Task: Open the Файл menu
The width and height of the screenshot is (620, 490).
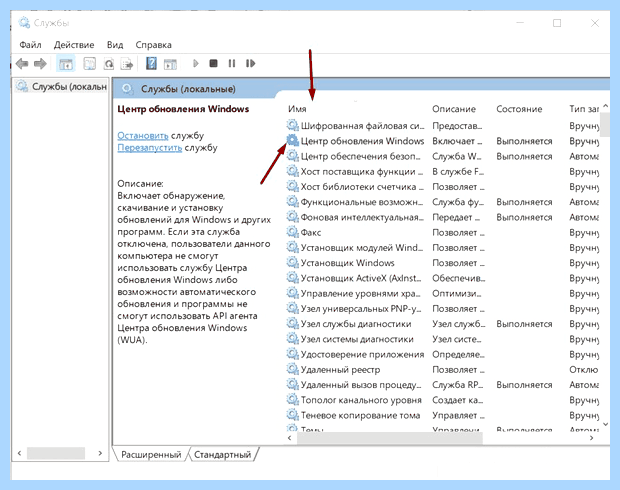Action: tap(30, 45)
